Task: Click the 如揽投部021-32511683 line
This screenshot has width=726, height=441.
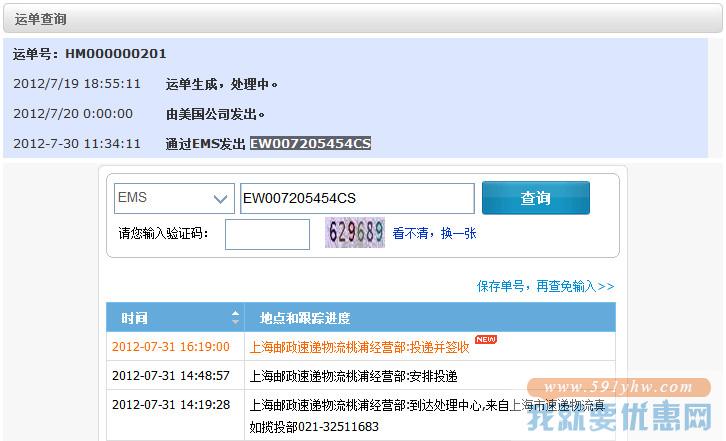Action: [x=314, y=427]
